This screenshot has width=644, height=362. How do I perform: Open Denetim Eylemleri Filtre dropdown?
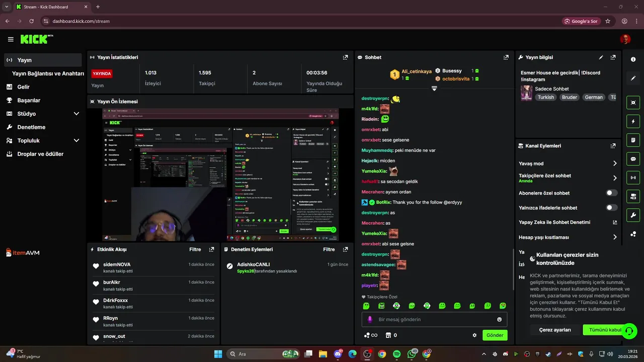[x=329, y=249]
